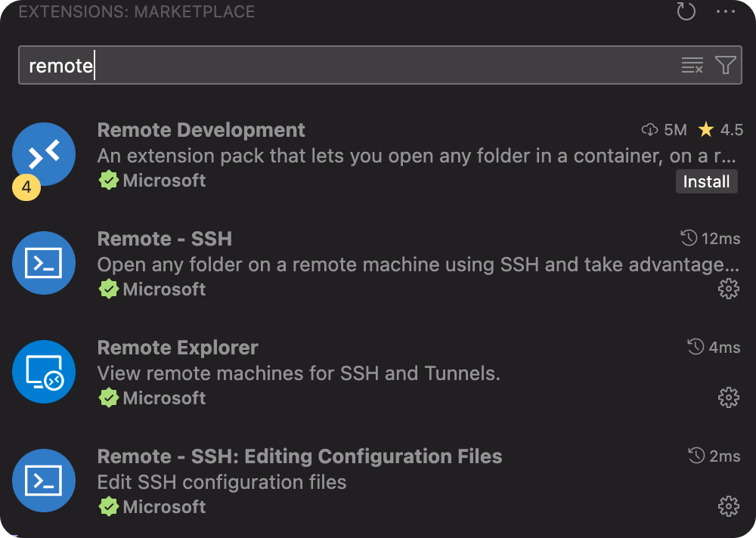Image resolution: width=756 pixels, height=538 pixels.
Task: Select the Remote Explorer title
Action: click(178, 348)
